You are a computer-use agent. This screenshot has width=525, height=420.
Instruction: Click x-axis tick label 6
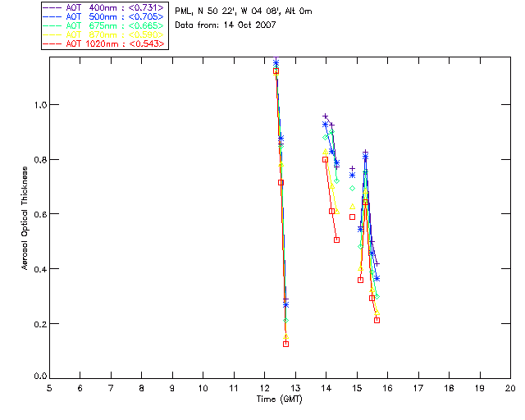coord(80,388)
